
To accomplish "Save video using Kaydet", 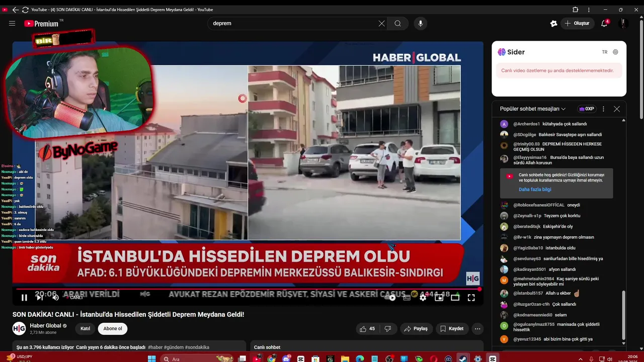I will (452, 329).
